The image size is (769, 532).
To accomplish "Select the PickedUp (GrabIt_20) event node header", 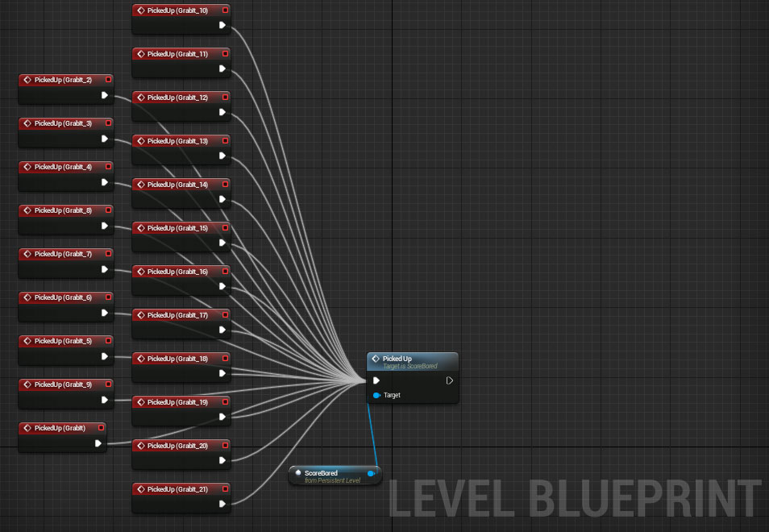I will (x=181, y=446).
